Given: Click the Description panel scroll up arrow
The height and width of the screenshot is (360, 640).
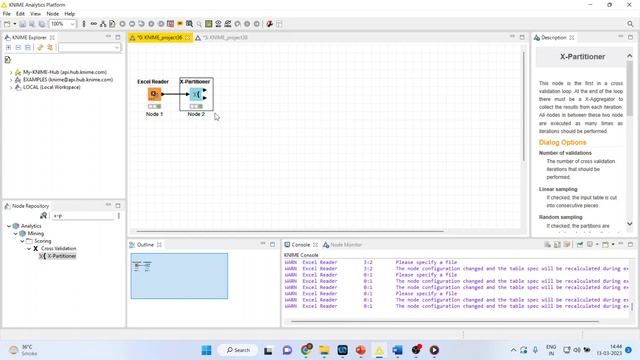Looking at the screenshot, I should [629, 56].
